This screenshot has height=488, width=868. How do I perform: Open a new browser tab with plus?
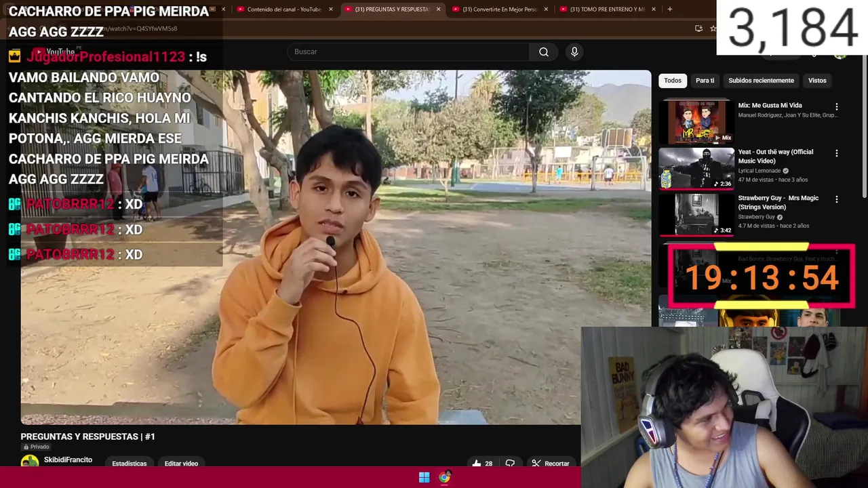pyautogui.click(x=670, y=9)
